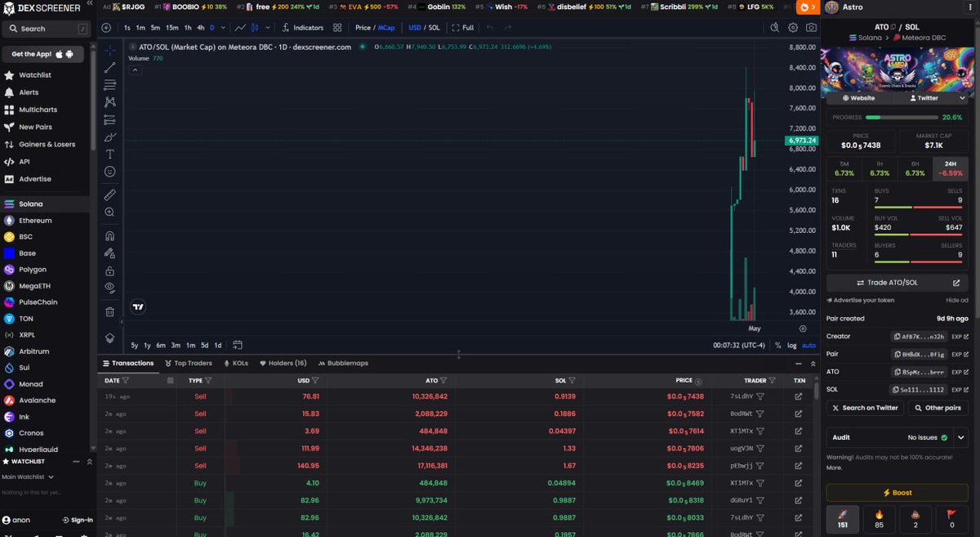Viewport: 980px width, 537px height.
Task: Delete drawings with the trash icon
Action: coord(109,311)
